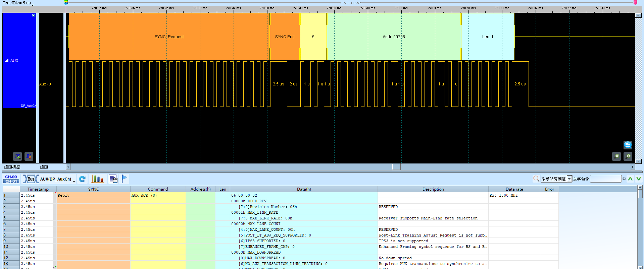Open the AUX(DP_AuxCh) bus selector dropdown
This screenshot has width=644, height=269.
point(74,181)
